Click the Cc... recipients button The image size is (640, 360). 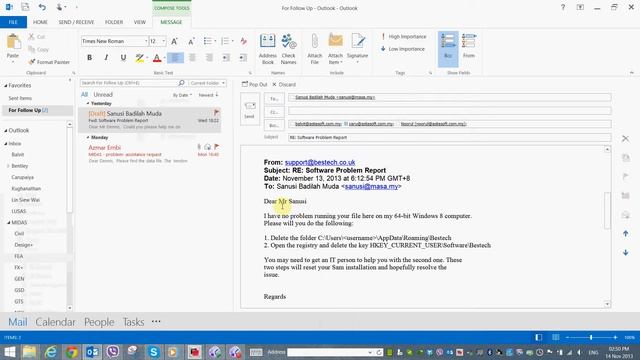coord(274,112)
